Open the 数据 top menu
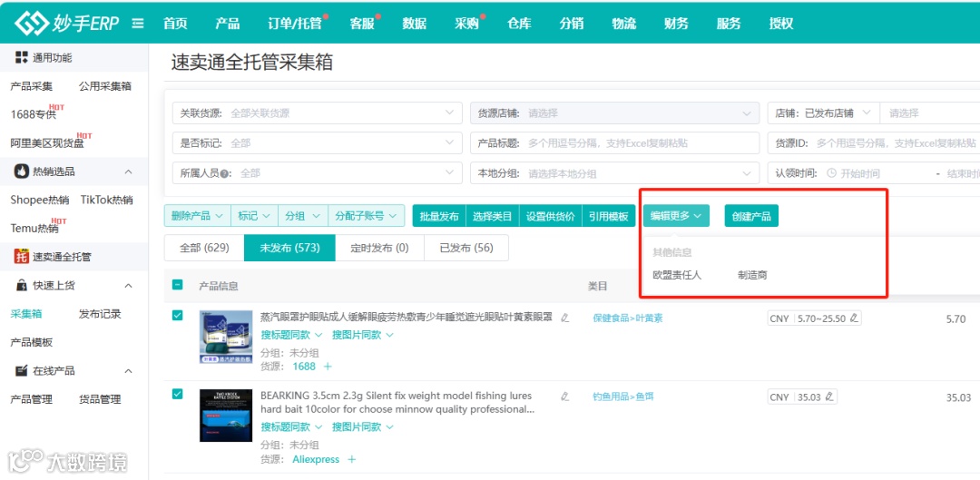The image size is (980, 480). click(415, 24)
